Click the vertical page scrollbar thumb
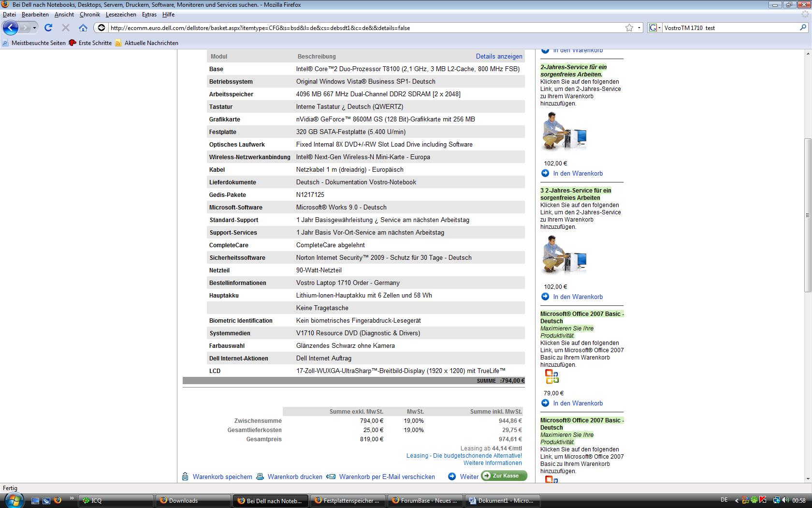 click(808, 215)
